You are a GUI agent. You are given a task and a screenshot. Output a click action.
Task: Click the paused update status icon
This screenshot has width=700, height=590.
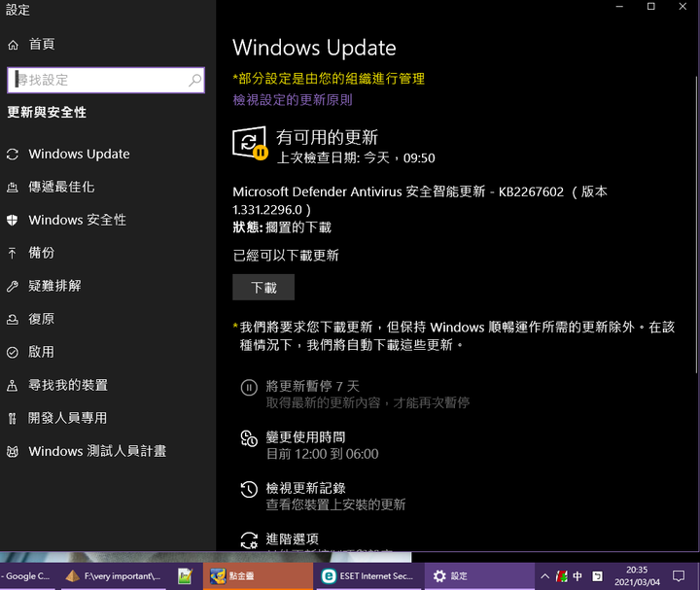[250, 143]
